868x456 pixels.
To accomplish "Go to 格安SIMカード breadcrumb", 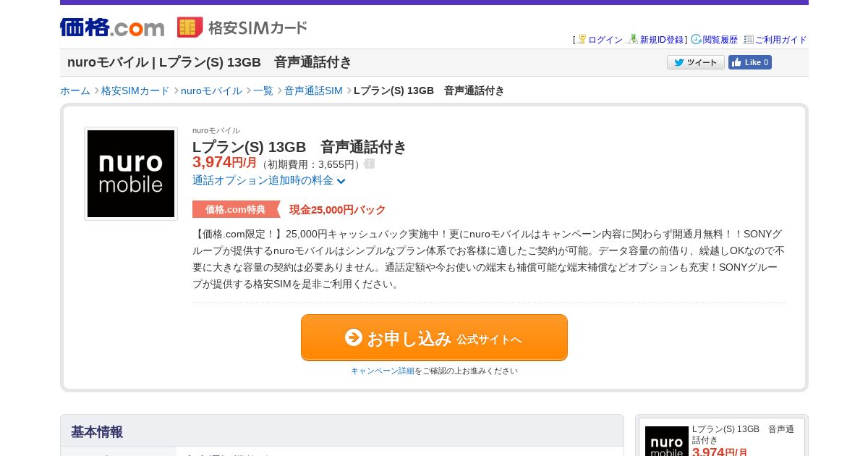I will pos(135,90).
